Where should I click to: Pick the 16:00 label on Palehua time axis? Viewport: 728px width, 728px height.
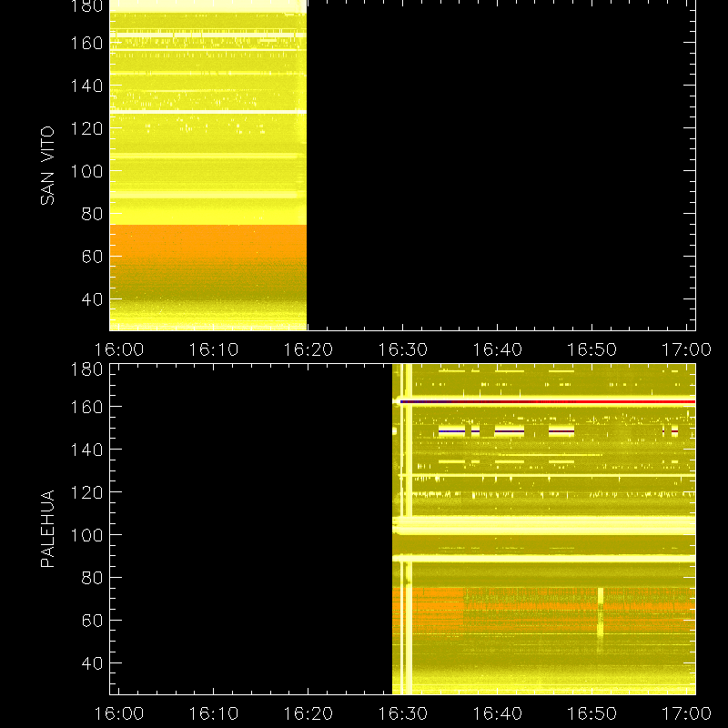pos(119,713)
